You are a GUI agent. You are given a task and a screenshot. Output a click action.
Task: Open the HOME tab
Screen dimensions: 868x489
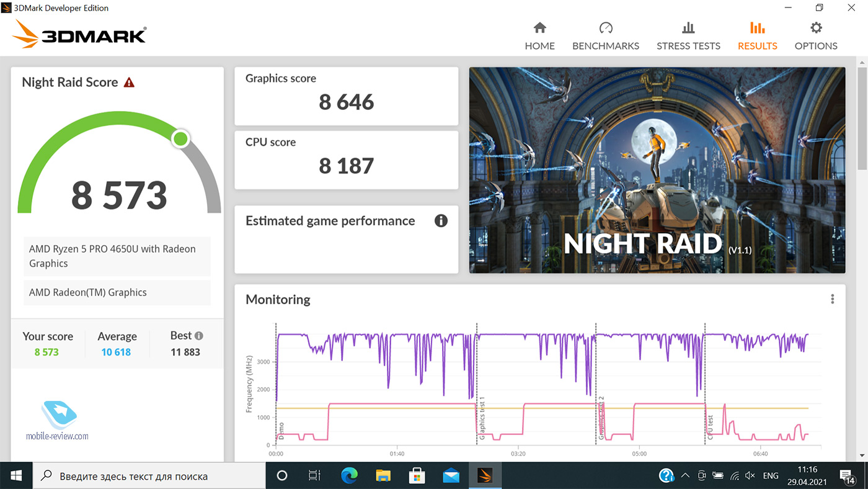(539, 36)
